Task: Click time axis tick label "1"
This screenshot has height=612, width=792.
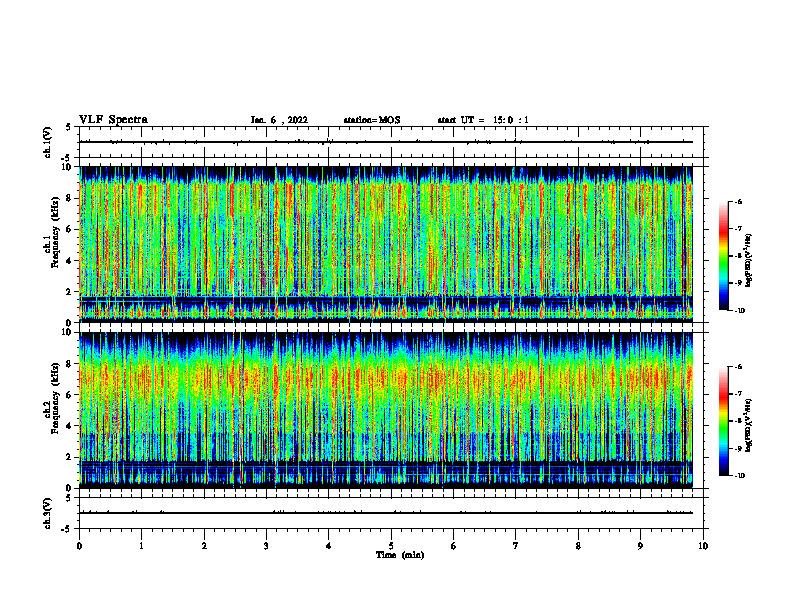Action: click(141, 546)
